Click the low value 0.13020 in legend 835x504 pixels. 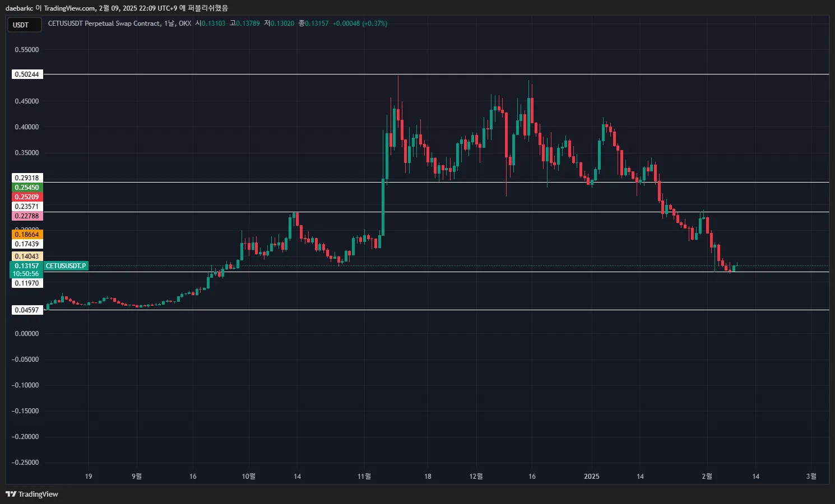point(282,24)
